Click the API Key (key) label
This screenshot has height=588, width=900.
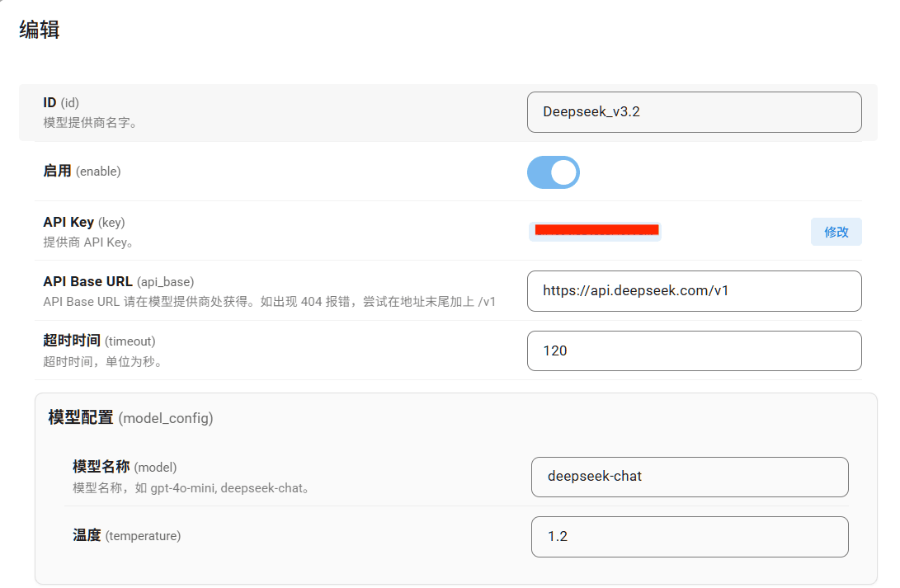click(x=84, y=222)
